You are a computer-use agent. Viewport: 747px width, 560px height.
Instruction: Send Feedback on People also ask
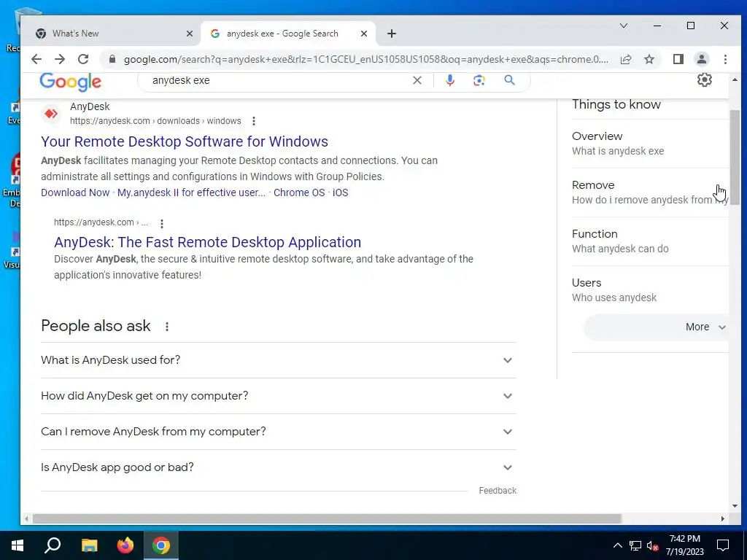498,491
